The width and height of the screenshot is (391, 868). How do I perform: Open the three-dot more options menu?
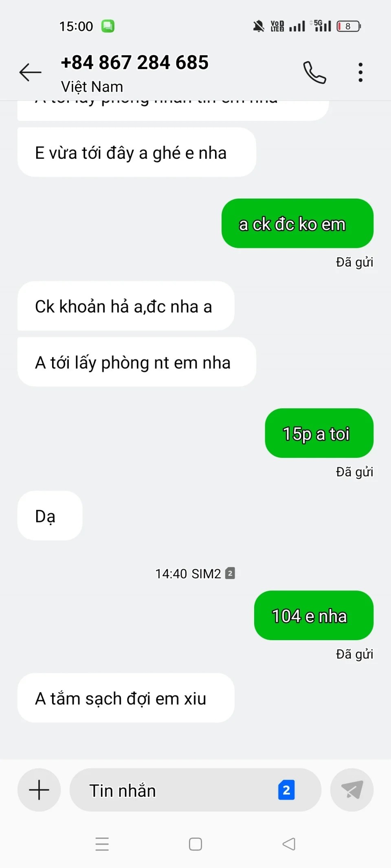click(x=360, y=72)
